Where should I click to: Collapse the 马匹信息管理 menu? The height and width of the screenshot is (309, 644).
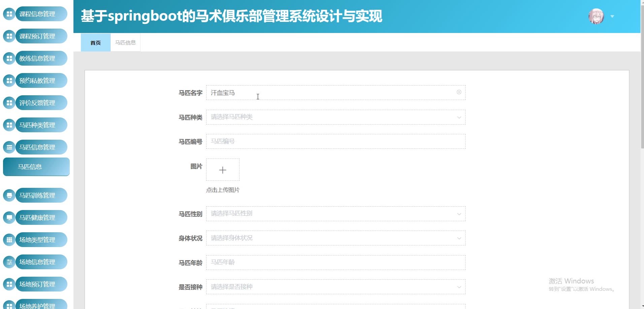41,147
